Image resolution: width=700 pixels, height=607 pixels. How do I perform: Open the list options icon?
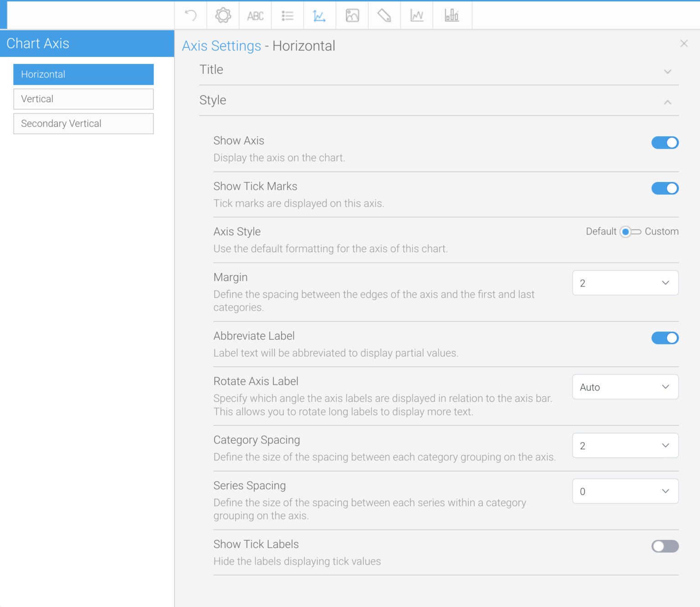coord(287,15)
